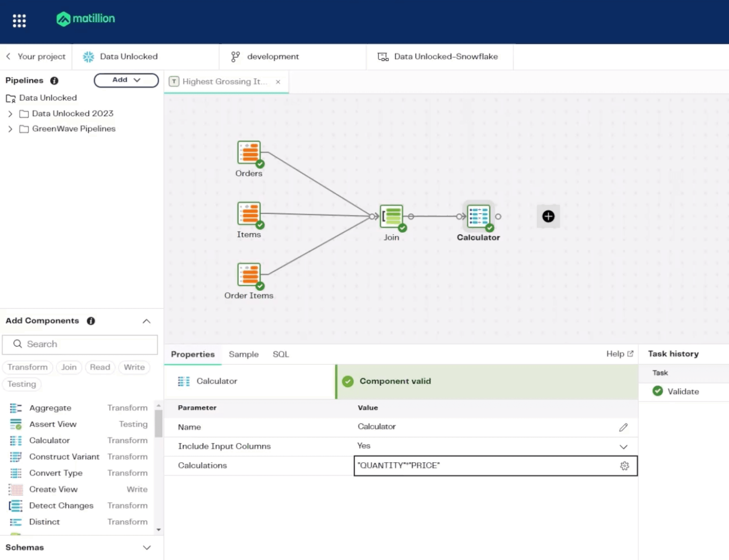
Task: Filter components by Transform
Action: 27,367
